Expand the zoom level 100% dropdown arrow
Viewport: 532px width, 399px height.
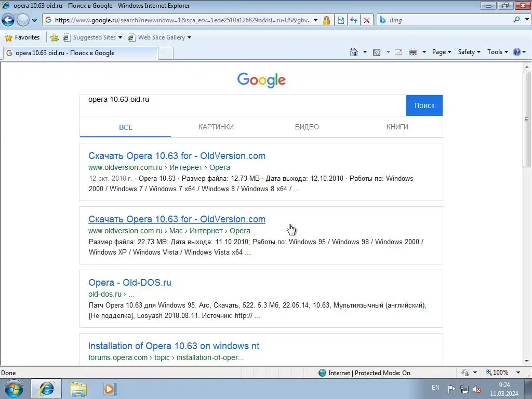pyautogui.click(x=518, y=373)
